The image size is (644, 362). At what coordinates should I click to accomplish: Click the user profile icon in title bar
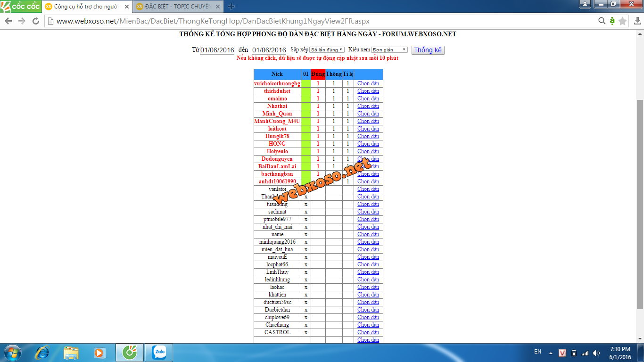[585, 4]
